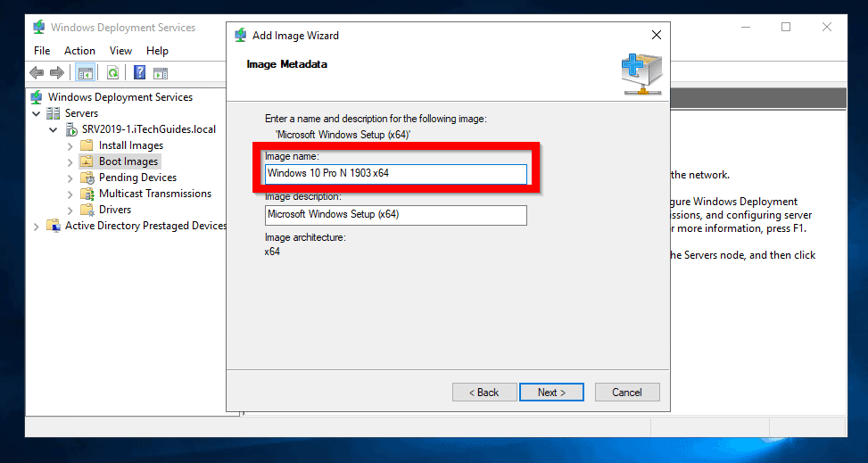Expand the Drivers tree node
This screenshot has height=463, width=868.
pos(70,210)
